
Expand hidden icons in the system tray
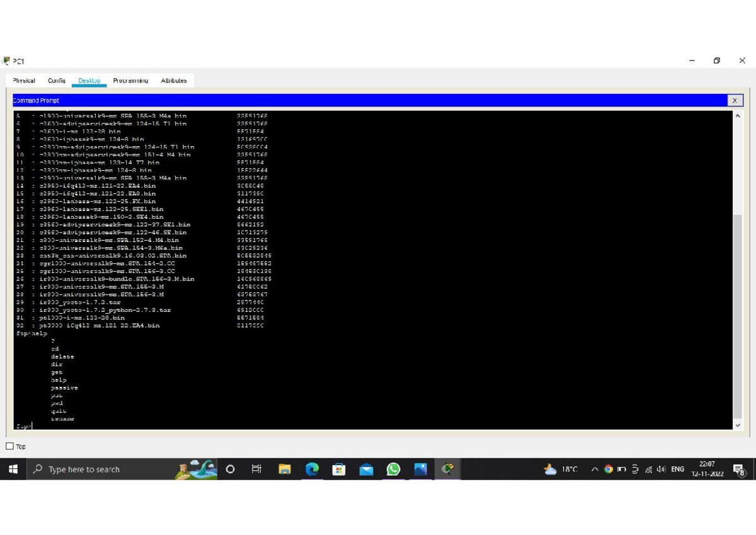pyautogui.click(x=594, y=469)
